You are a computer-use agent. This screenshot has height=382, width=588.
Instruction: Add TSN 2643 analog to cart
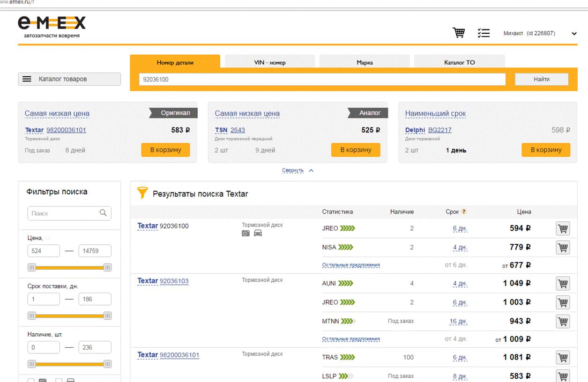[356, 150]
